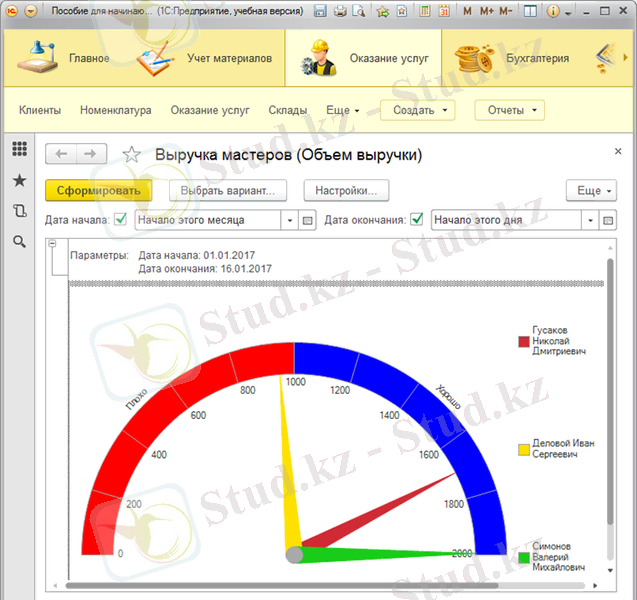Open the Главное section
This screenshot has height=600, width=637.
[x=63, y=58]
